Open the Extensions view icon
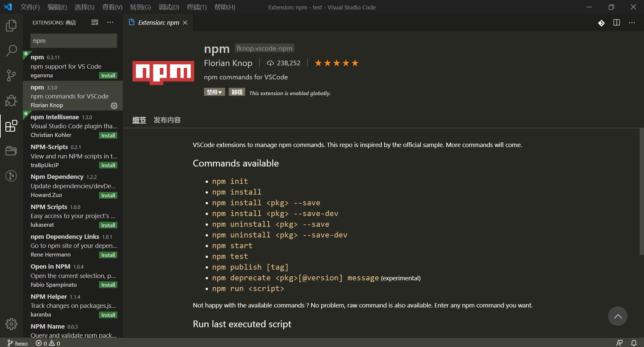This screenshot has height=347, width=644. click(11, 126)
